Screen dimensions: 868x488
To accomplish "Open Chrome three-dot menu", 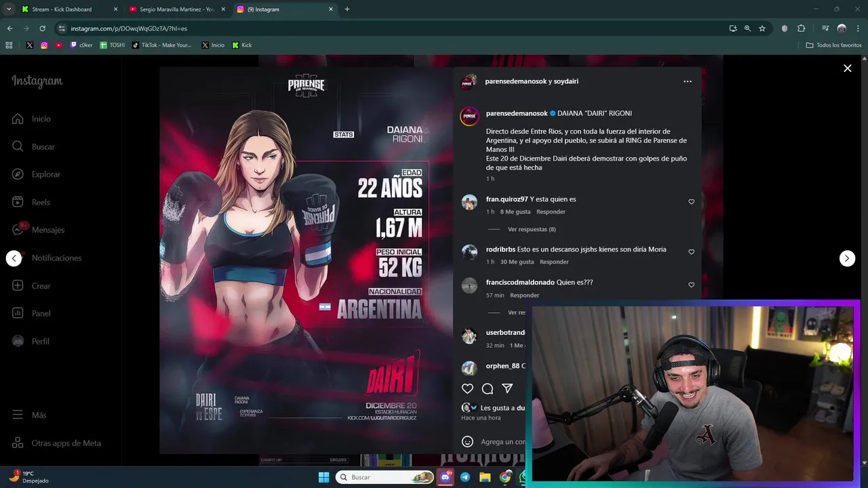I will [859, 28].
